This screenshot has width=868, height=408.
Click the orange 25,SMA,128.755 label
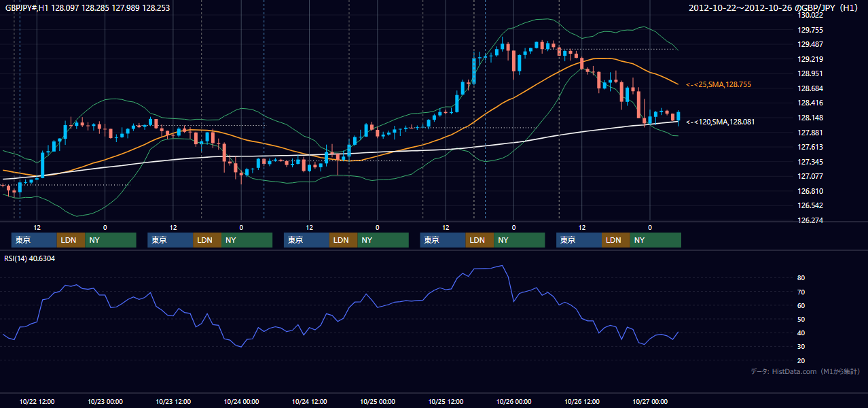tap(719, 84)
